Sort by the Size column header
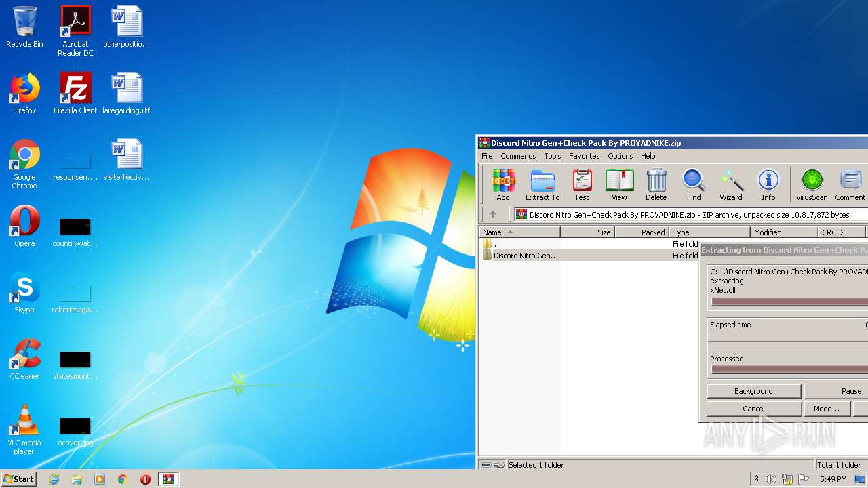The width and height of the screenshot is (868, 488). [587, 232]
